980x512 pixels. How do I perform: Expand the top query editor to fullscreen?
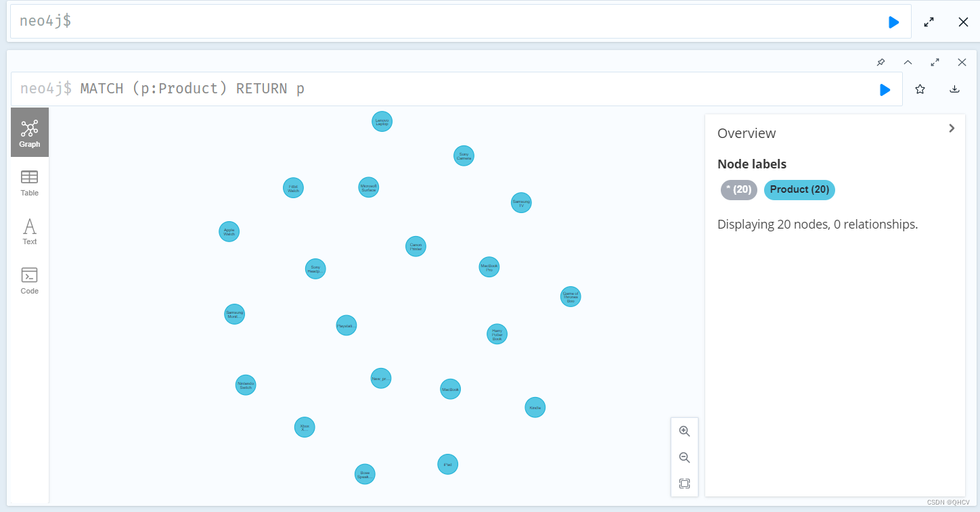click(929, 22)
